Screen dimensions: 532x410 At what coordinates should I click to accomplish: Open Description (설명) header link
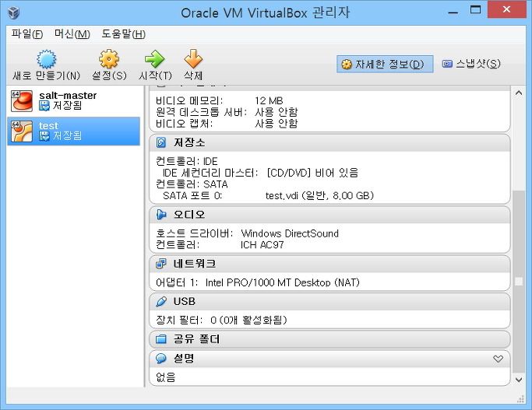pos(184,359)
